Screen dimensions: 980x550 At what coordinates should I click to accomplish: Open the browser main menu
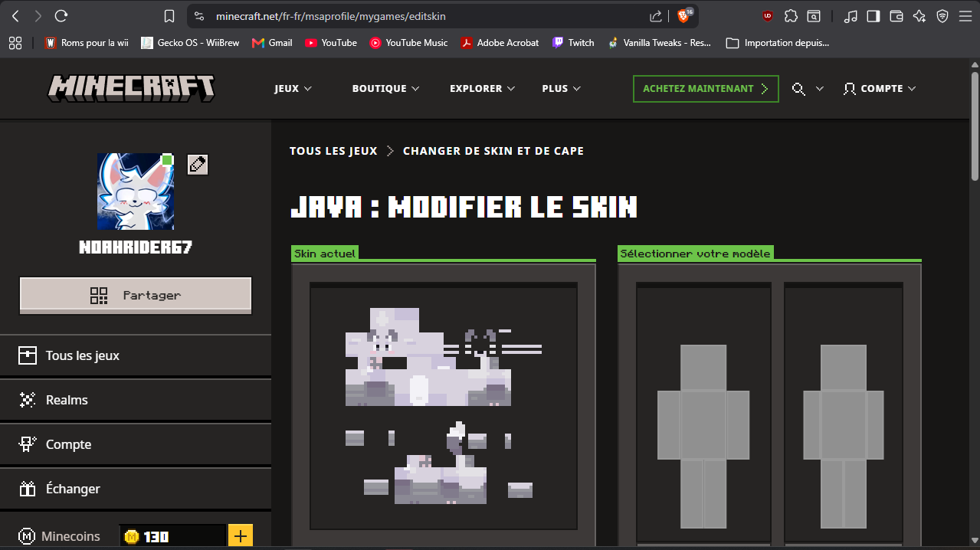tap(965, 16)
